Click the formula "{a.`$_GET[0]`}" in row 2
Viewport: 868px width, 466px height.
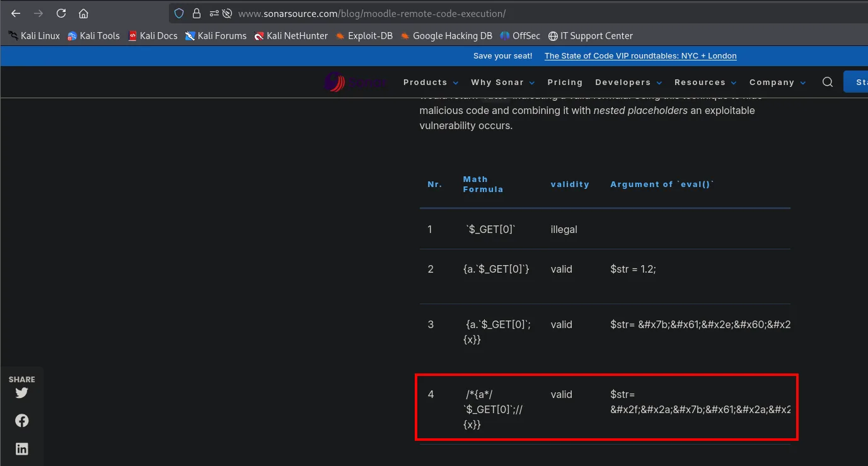coord(496,269)
